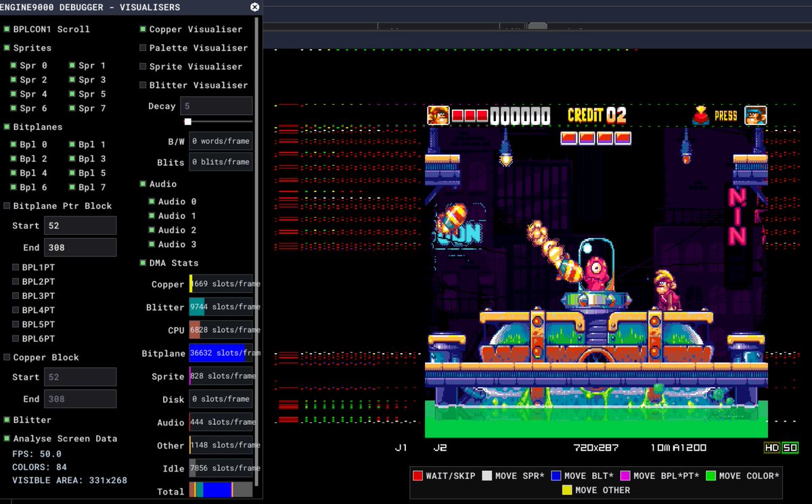
Task: Toggle Audio 1 checkbox
Action: [152, 216]
